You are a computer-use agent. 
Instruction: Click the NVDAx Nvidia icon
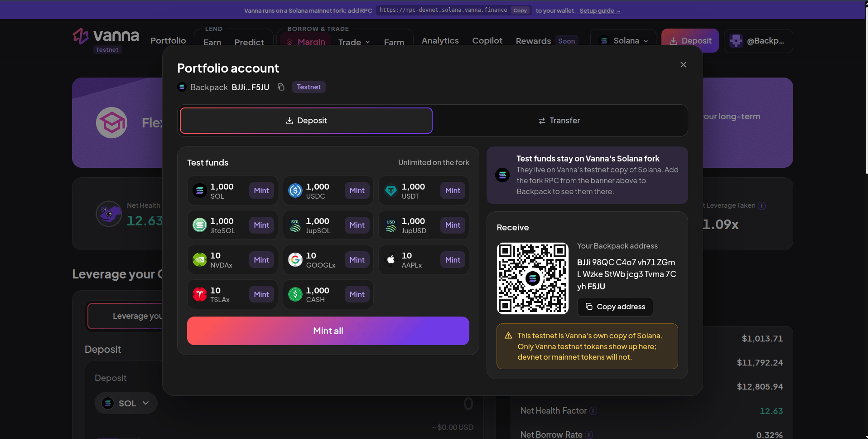pyautogui.click(x=200, y=260)
